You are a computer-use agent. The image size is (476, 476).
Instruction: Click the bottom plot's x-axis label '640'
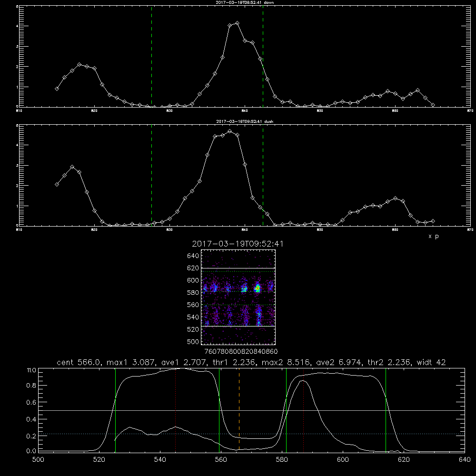465,460
